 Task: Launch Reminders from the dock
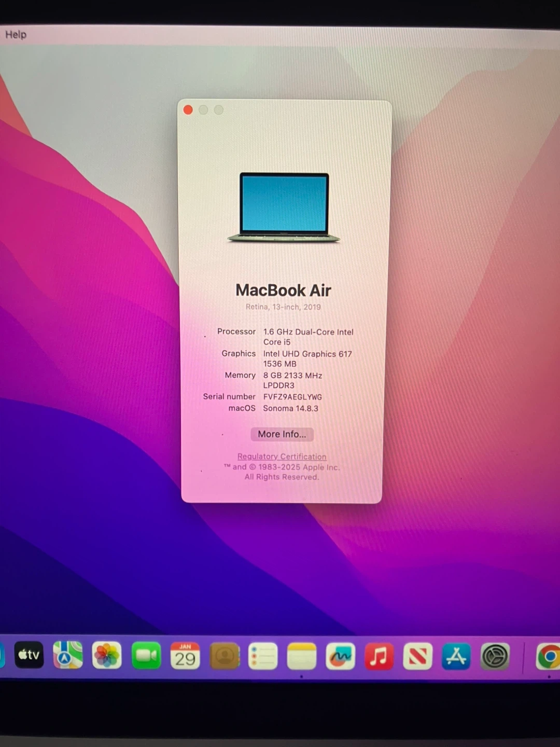pos(263,656)
